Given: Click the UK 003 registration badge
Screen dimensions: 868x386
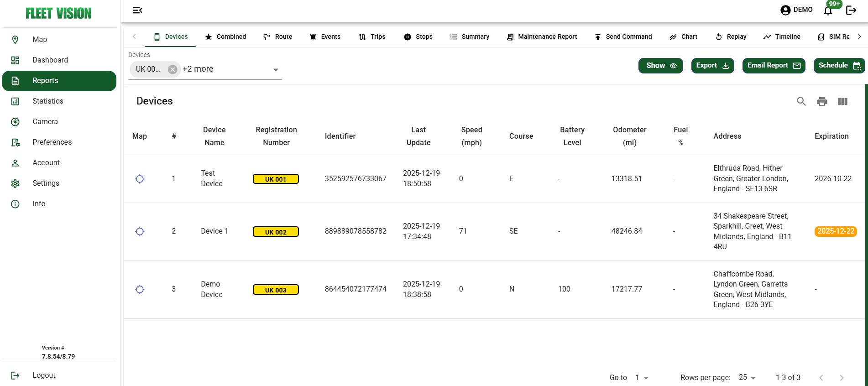Looking at the screenshot, I should point(276,290).
